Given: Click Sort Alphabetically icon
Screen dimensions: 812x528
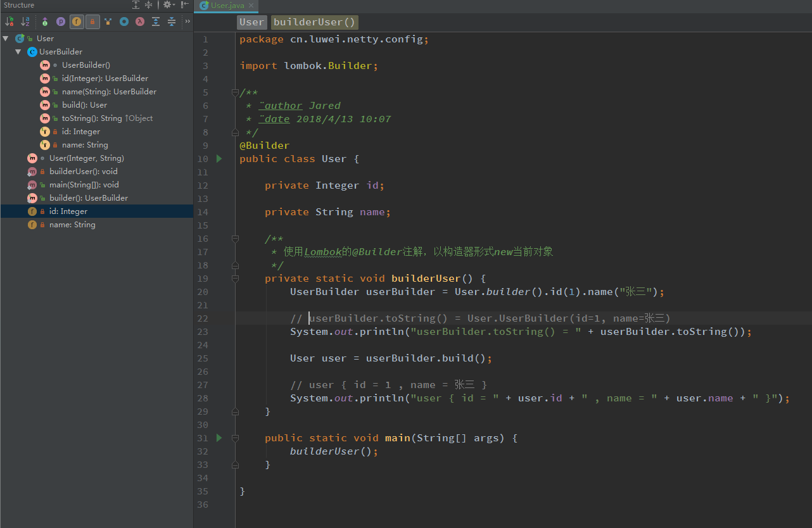Looking at the screenshot, I should [25, 22].
